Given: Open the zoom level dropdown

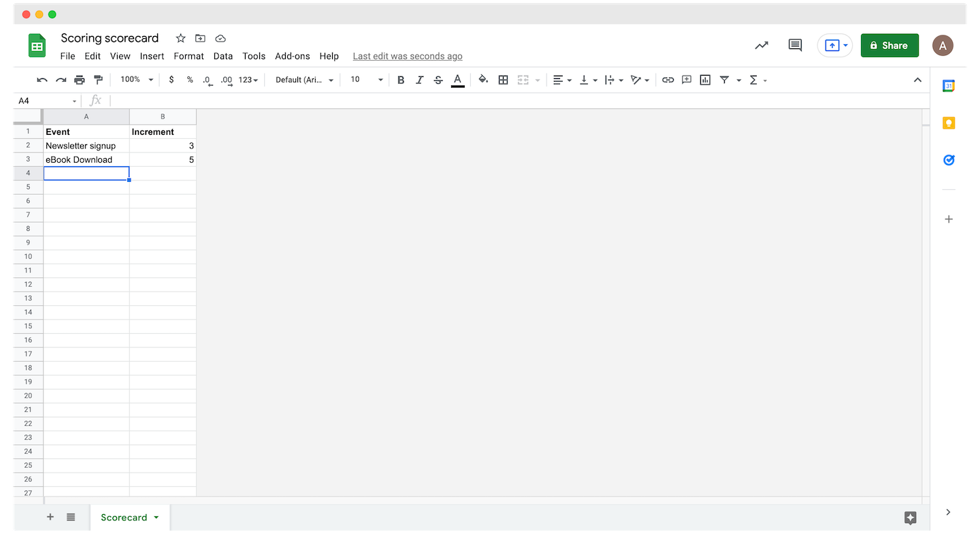Looking at the screenshot, I should 134,79.
